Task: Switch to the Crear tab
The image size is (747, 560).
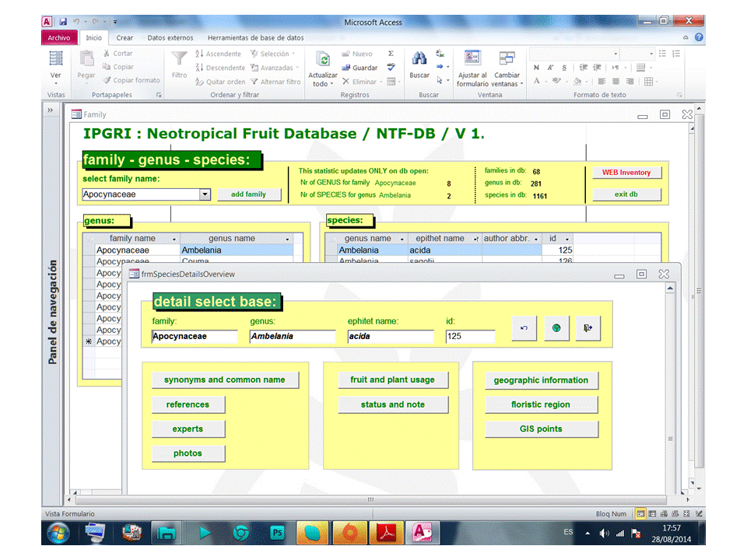Action: (x=124, y=37)
